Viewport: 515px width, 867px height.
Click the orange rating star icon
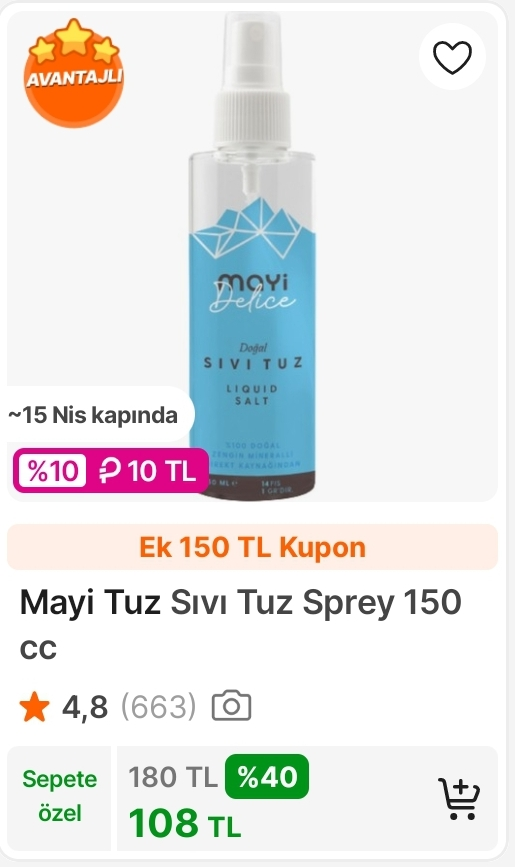(34, 706)
